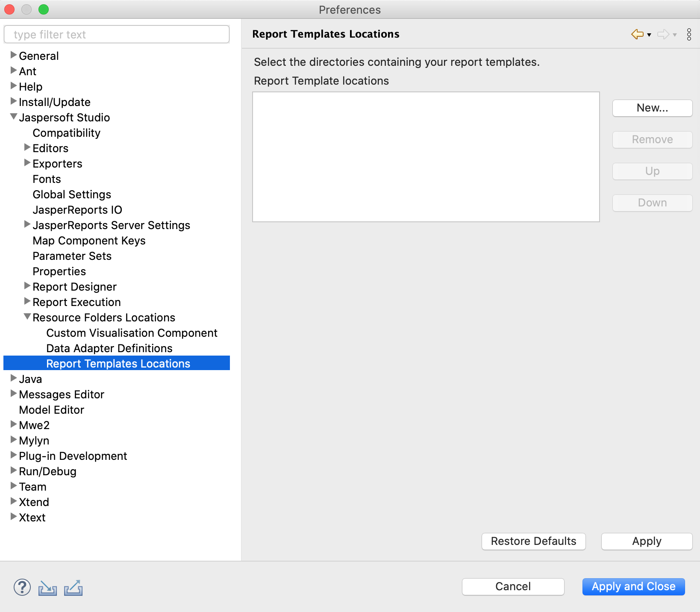Close the Preferences window
The height and width of the screenshot is (612, 700).
[x=9, y=9]
